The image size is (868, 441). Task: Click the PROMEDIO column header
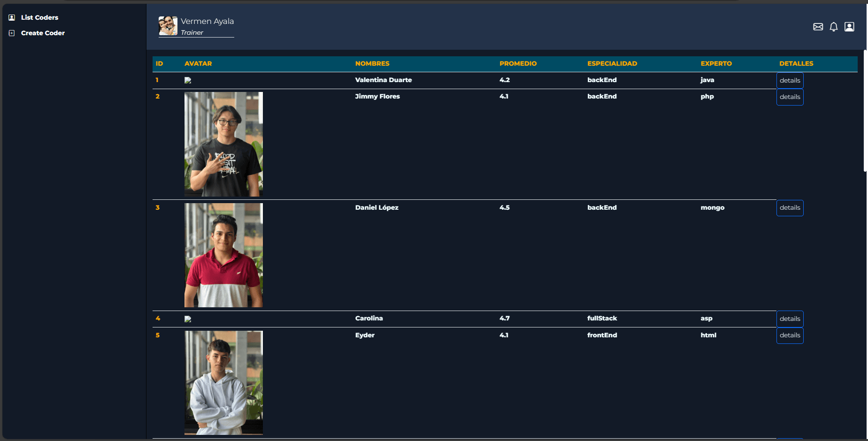point(518,63)
